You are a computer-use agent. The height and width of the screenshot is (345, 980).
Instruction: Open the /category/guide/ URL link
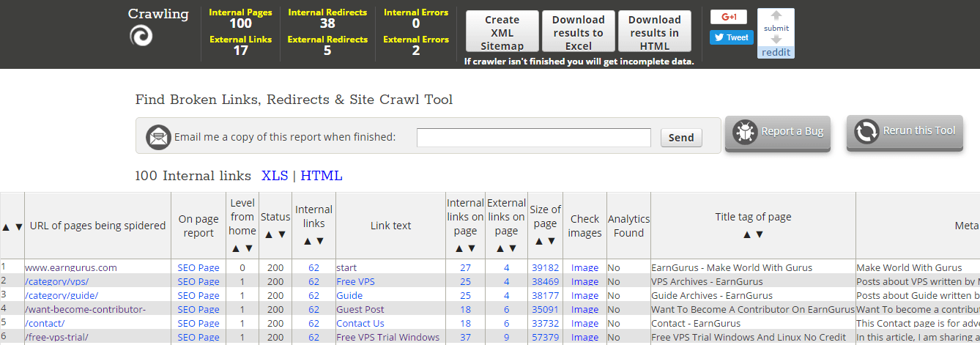tap(62, 296)
